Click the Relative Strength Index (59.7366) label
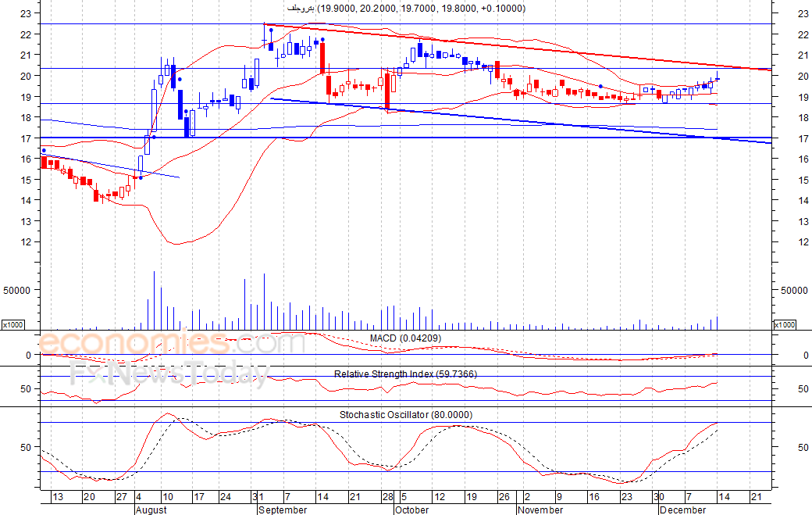812x515 pixels. 405,374
